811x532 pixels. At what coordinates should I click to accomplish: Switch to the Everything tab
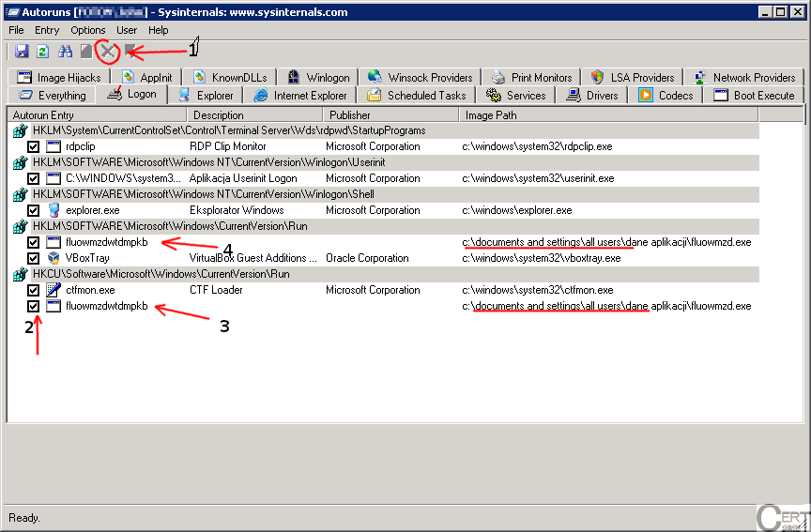[52, 96]
